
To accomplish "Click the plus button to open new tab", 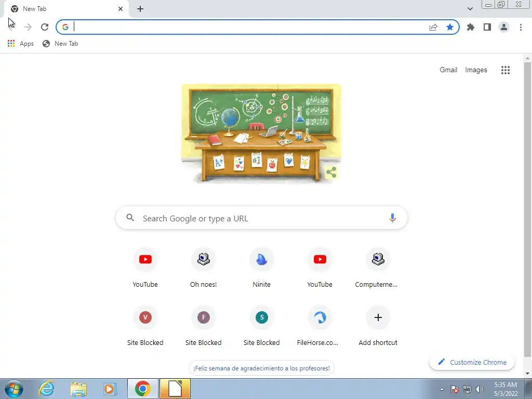I will coord(140,9).
